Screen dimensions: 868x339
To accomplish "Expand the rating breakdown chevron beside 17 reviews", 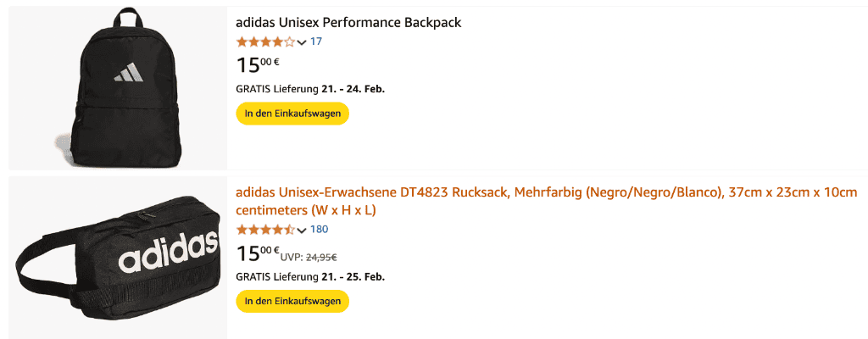I will [302, 42].
